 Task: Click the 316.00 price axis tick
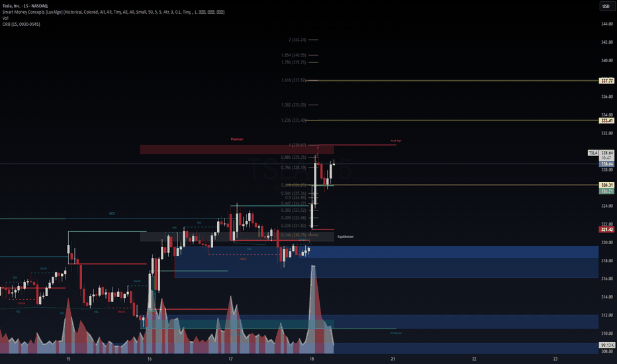607,279
